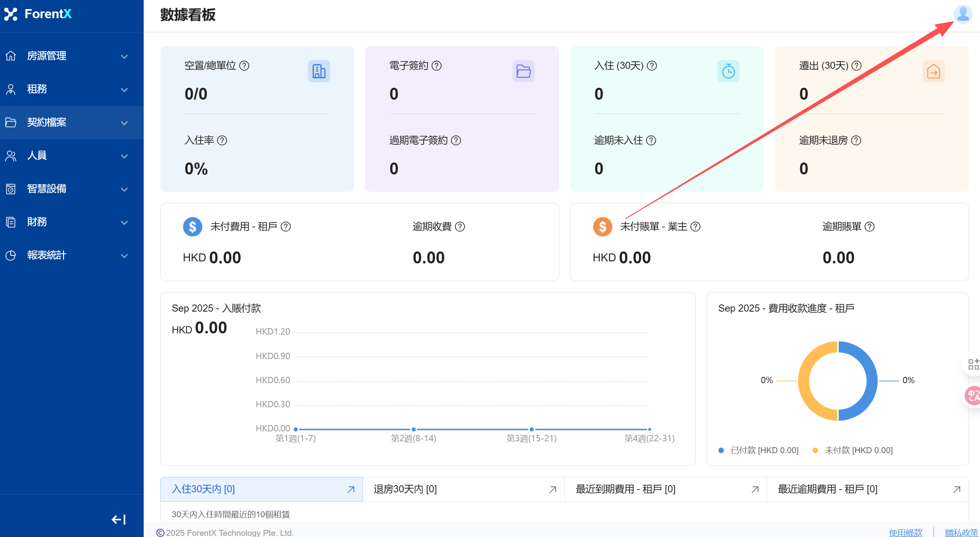The image size is (980, 537).
Task: Open the 使用條款 link
Action: (x=905, y=532)
